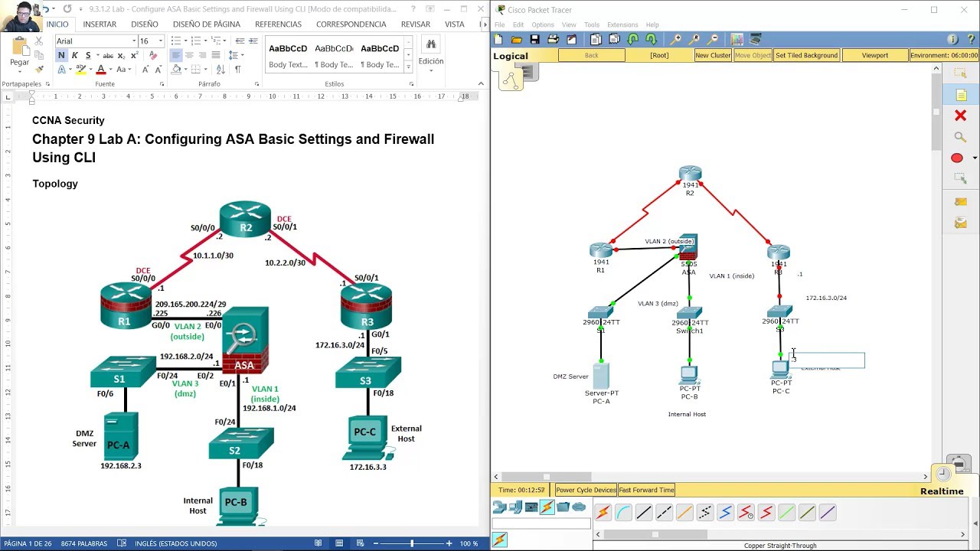Select the Serial DTE red cable

(766, 513)
